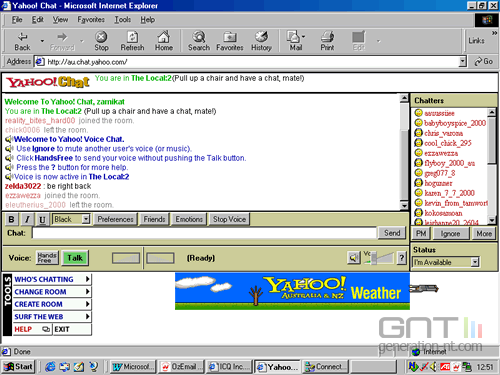Stop page loading with Stop icon
500x375 pixels.
click(101, 41)
